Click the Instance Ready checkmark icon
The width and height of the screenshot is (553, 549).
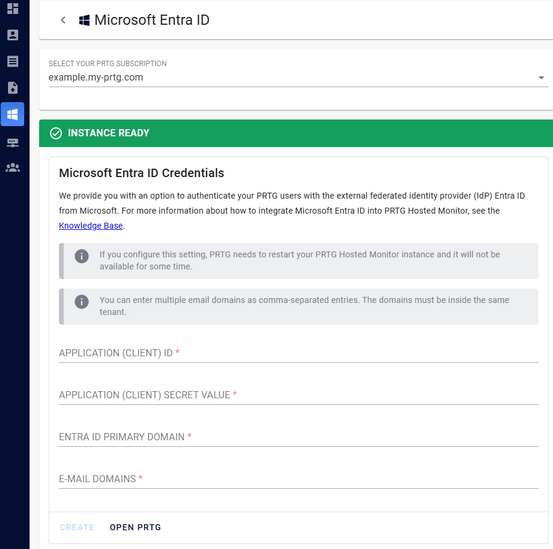[56, 133]
